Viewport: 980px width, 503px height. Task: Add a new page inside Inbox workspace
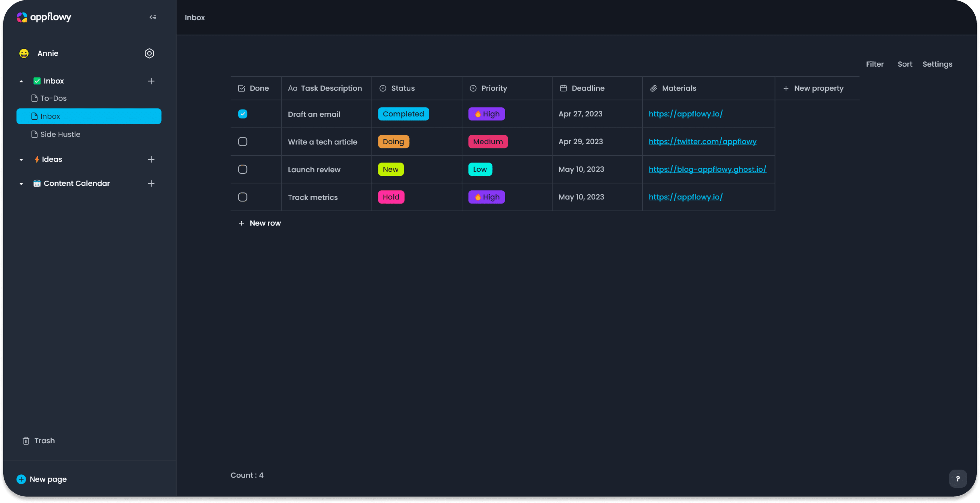151,81
